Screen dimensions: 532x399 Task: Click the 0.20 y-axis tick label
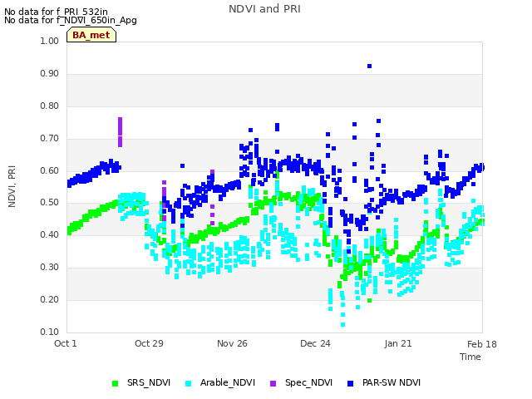pyautogui.click(x=50, y=299)
